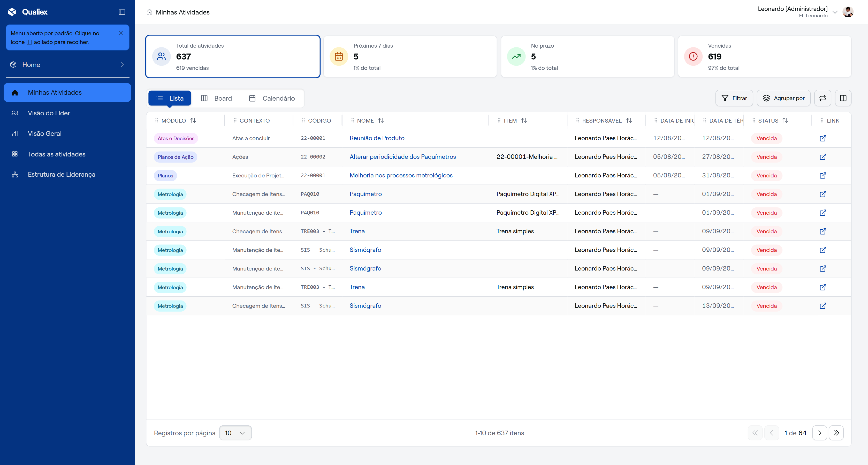Click the Planos de Ação module tag

click(176, 157)
